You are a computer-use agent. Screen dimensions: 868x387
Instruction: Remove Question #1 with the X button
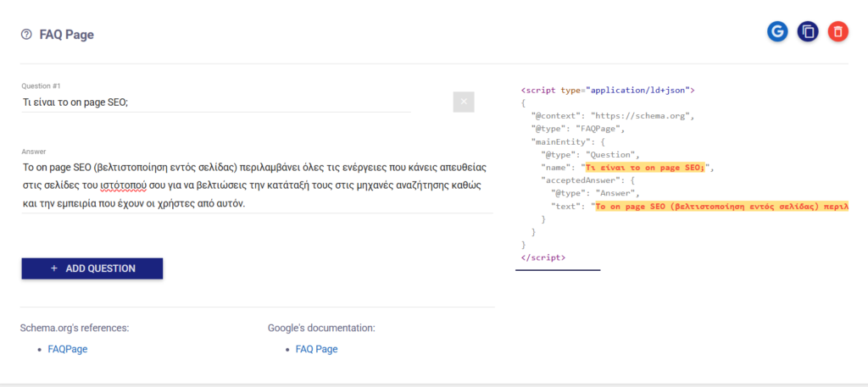464,102
